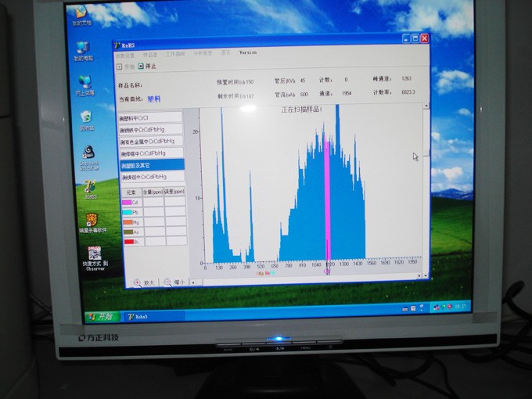This screenshot has height=399, width=532.
Task: Select the 测塑胶及其它 curve item
Action: coord(151,166)
